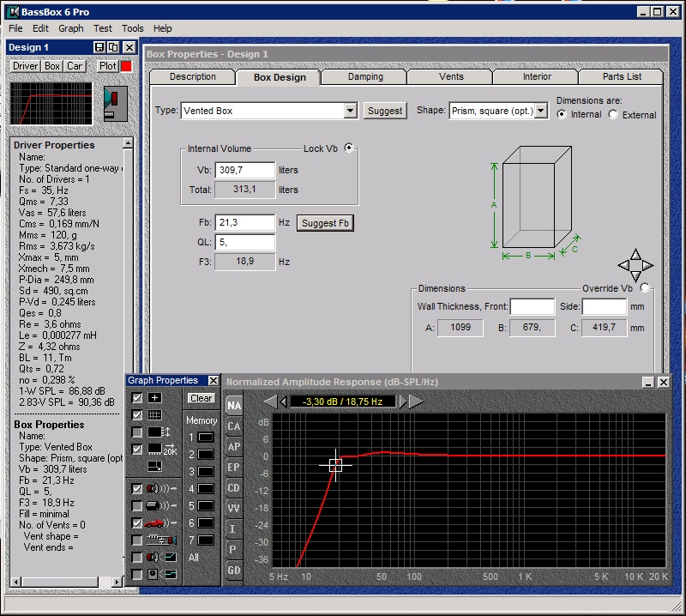
Task: Select the External dimensions radio button
Action: pyautogui.click(x=613, y=114)
